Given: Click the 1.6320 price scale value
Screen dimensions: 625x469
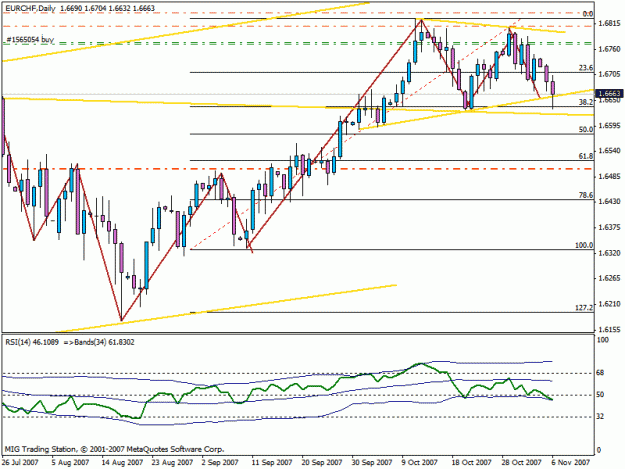Looking at the screenshot, I should click(x=609, y=253).
